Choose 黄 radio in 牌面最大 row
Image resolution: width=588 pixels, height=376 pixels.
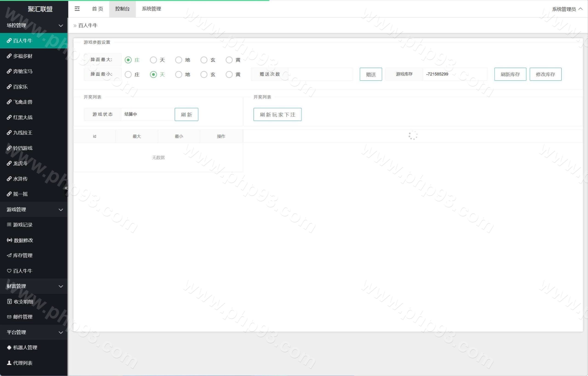click(229, 60)
